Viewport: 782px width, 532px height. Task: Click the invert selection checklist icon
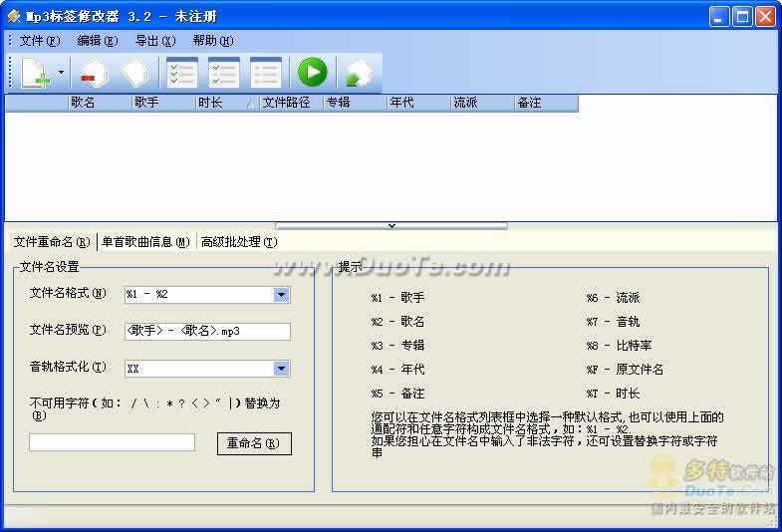[224, 73]
